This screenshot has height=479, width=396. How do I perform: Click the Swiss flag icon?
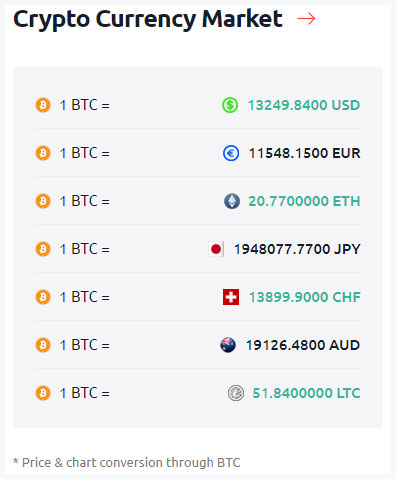[x=231, y=297]
